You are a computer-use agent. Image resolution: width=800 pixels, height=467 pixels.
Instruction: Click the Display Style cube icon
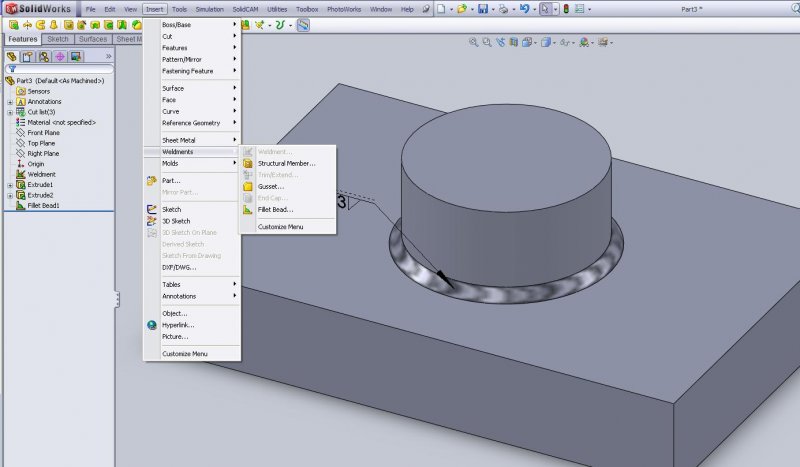tap(546, 42)
